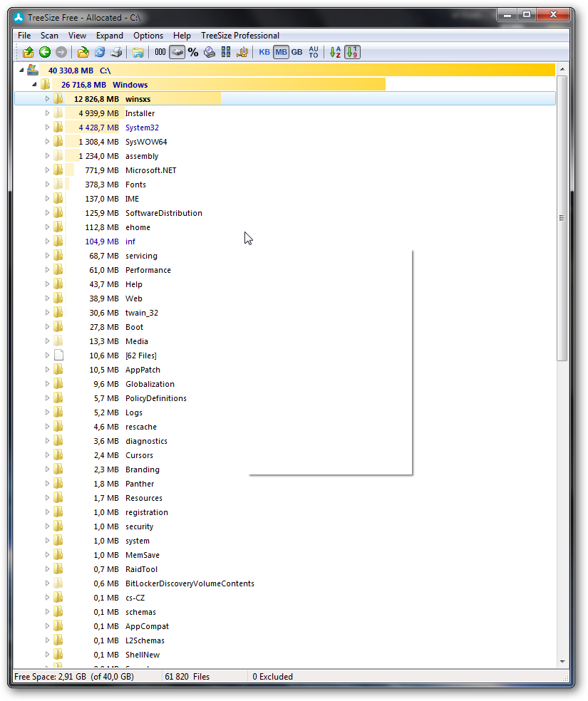
Task: Click the disk scan magnifier icon
Action: click(210, 52)
